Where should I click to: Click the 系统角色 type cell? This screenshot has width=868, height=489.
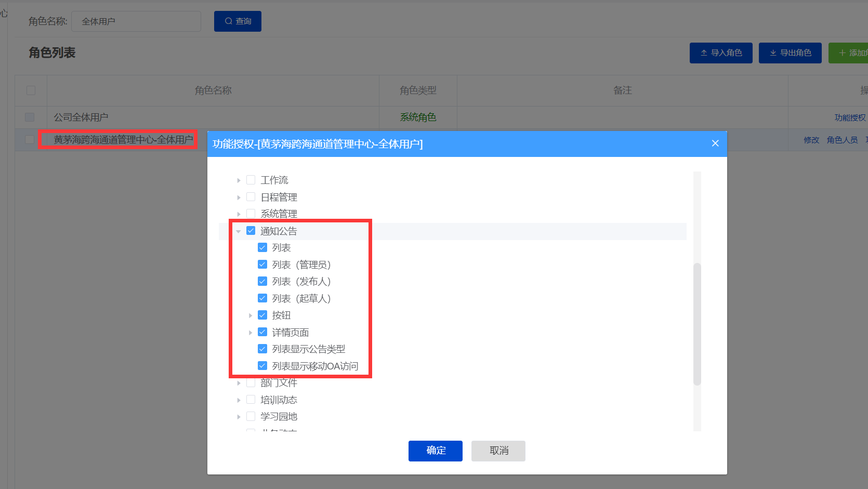pyautogui.click(x=418, y=117)
